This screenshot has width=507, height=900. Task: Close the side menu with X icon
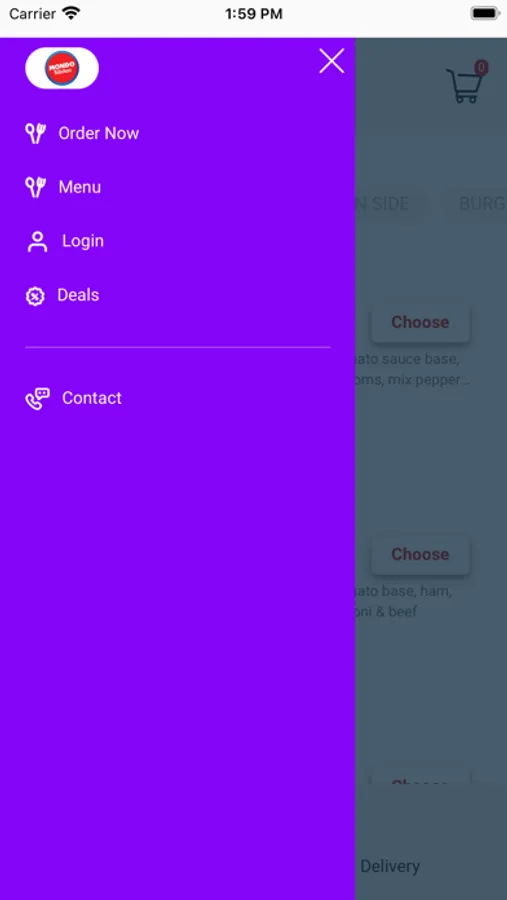pos(331,61)
